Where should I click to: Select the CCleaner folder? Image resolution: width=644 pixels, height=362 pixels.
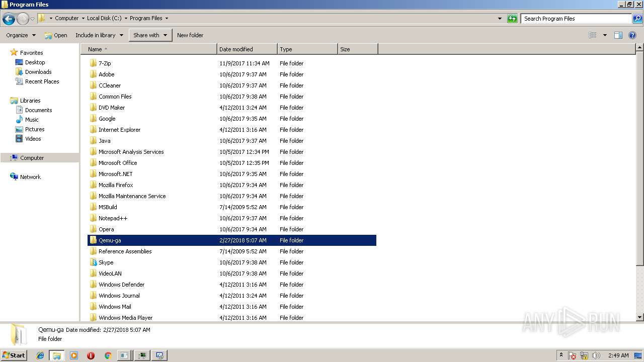(110, 85)
